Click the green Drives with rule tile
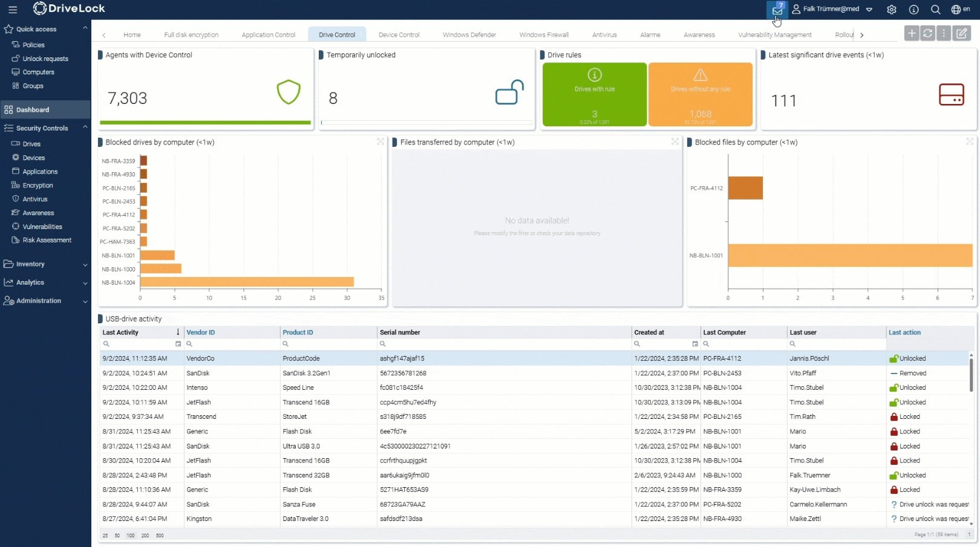Viewport: 980px width, 547px height. click(594, 94)
